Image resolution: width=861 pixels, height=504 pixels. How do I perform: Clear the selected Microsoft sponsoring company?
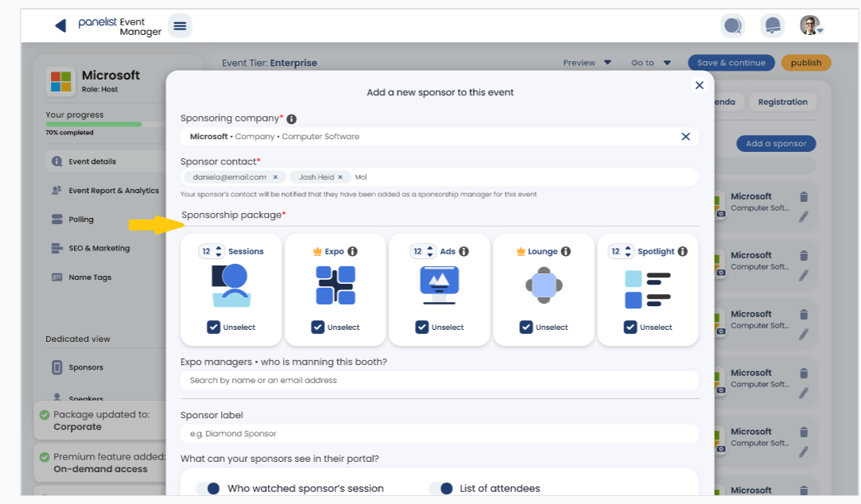(x=686, y=137)
